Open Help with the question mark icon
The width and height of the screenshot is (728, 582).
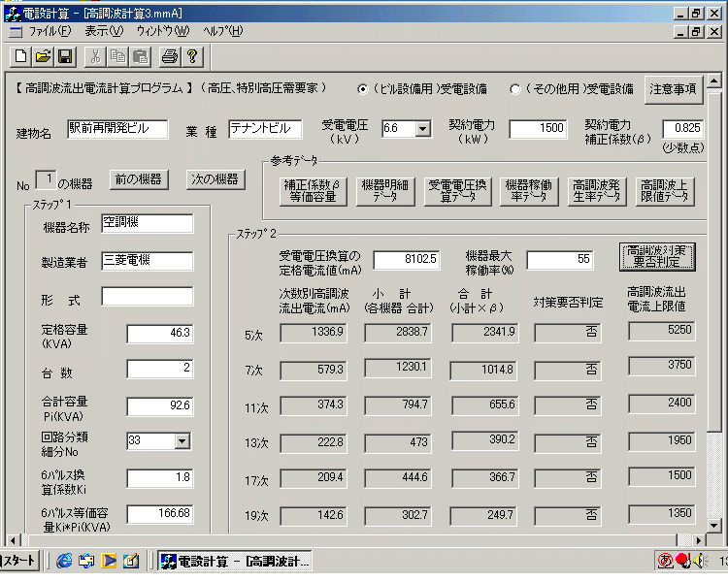tap(191, 57)
